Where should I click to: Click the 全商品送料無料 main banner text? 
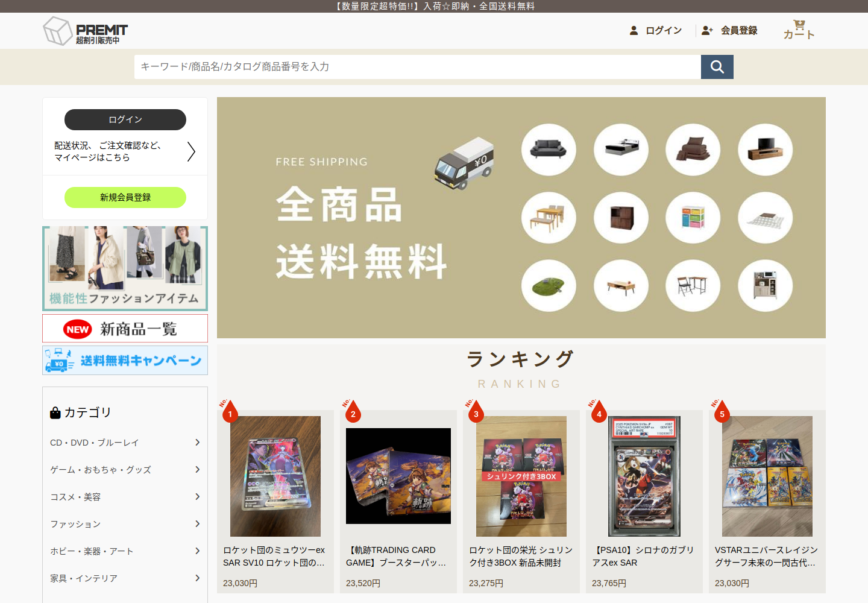tap(362, 233)
